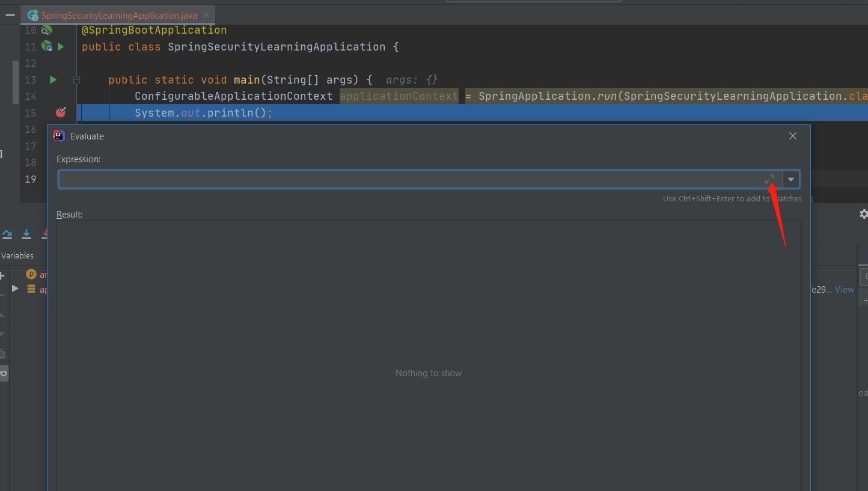Click the Step Over debugger icon

[x=7, y=234]
